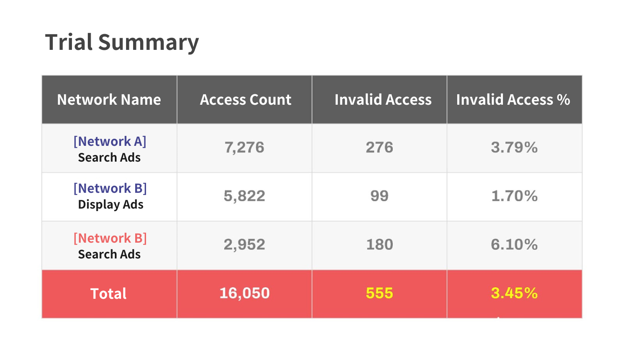This screenshot has height=364, width=624.
Task: Click the Total row label
Action: [109, 294]
